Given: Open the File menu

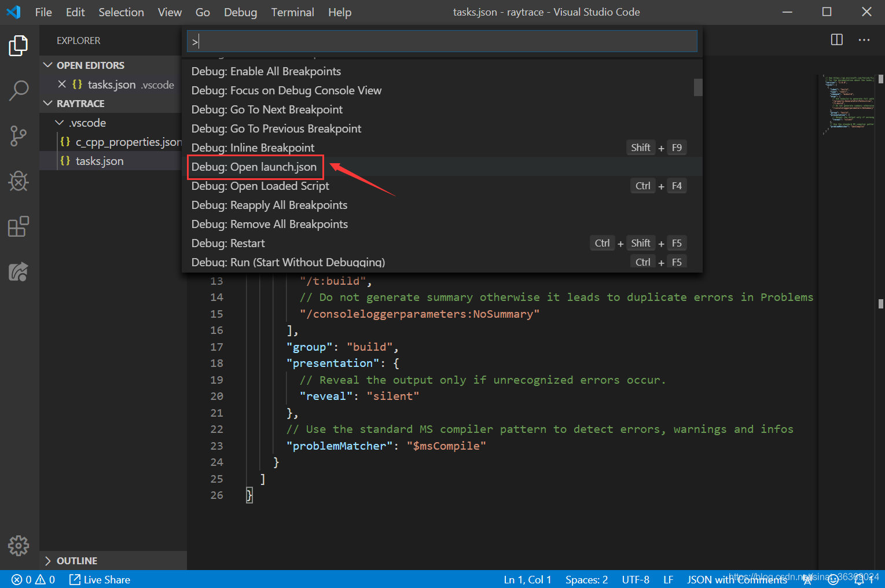Looking at the screenshot, I should tap(43, 12).
